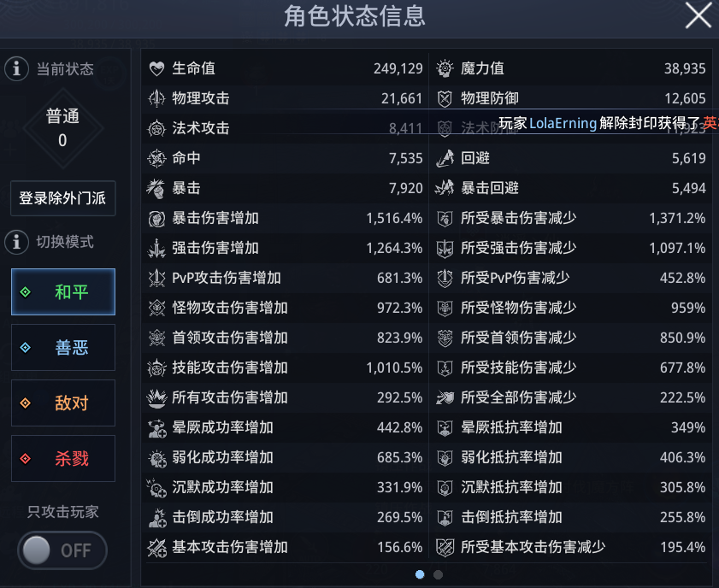The height and width of the screenshot is (588, 719).
Task: Click the 命中 accuracy stat icon
Action: [156, 158]
